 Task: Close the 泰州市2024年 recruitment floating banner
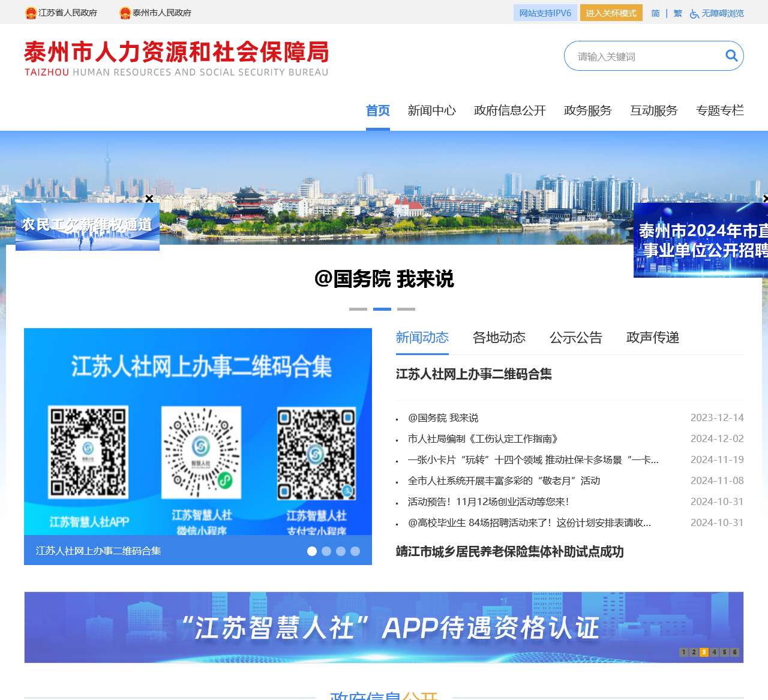point(765,199)
